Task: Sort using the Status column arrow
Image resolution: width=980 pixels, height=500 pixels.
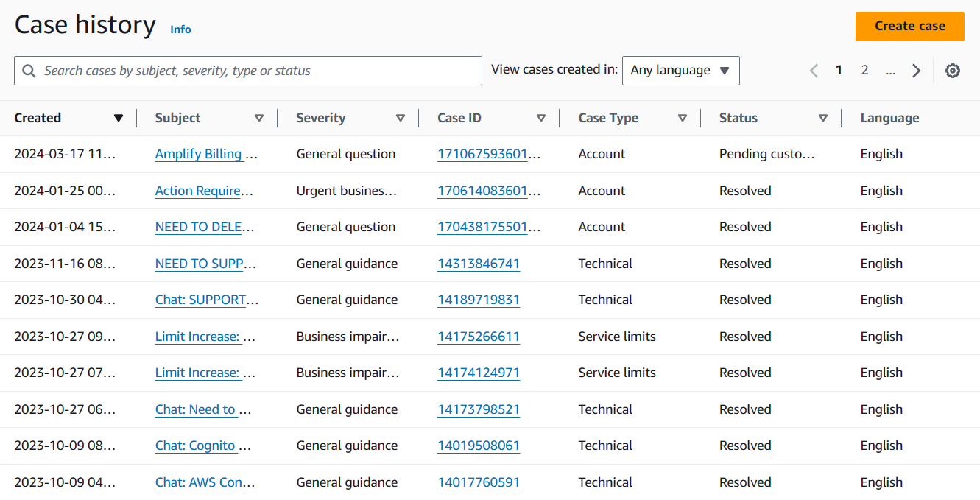Action: click(823, 118)
